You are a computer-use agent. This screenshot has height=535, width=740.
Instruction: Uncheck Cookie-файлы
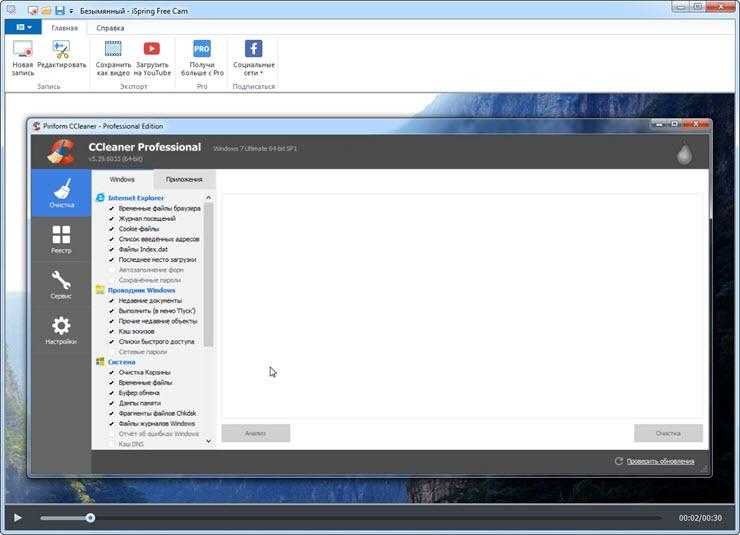(x=112, y=229)
